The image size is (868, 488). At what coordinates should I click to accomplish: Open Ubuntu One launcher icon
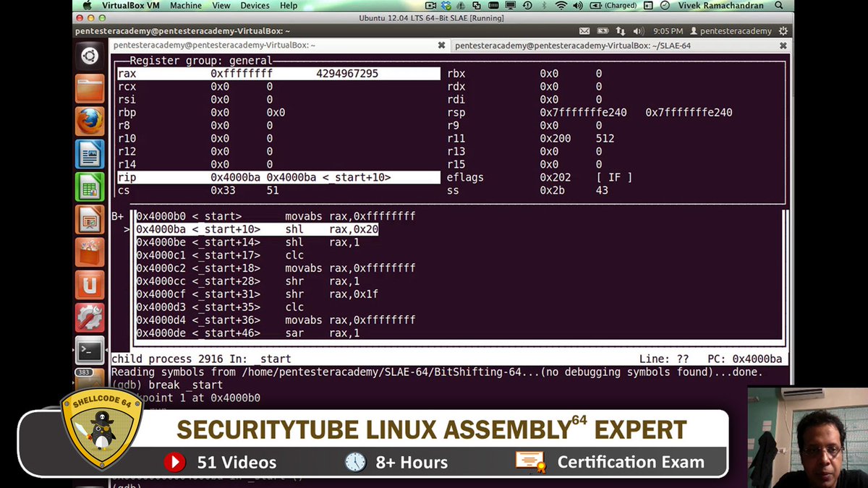[90, 285]
